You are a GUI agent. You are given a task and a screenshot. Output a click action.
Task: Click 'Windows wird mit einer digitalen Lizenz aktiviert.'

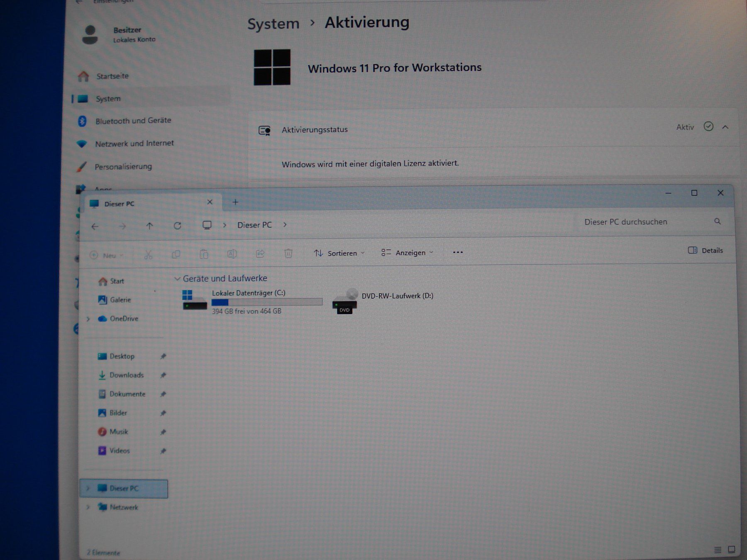coord(370,164)
